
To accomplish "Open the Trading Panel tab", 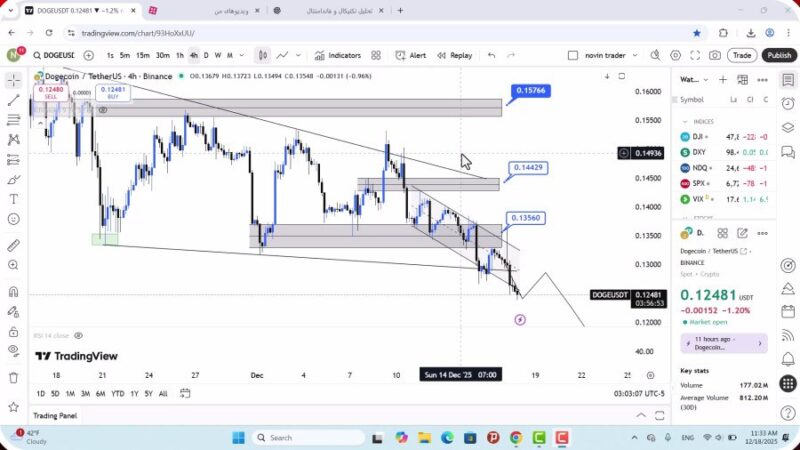I will 55,415.
